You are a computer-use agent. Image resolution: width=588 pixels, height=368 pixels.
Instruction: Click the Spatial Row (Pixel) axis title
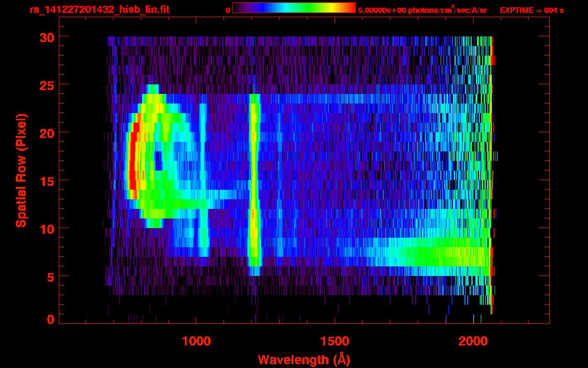21,170
